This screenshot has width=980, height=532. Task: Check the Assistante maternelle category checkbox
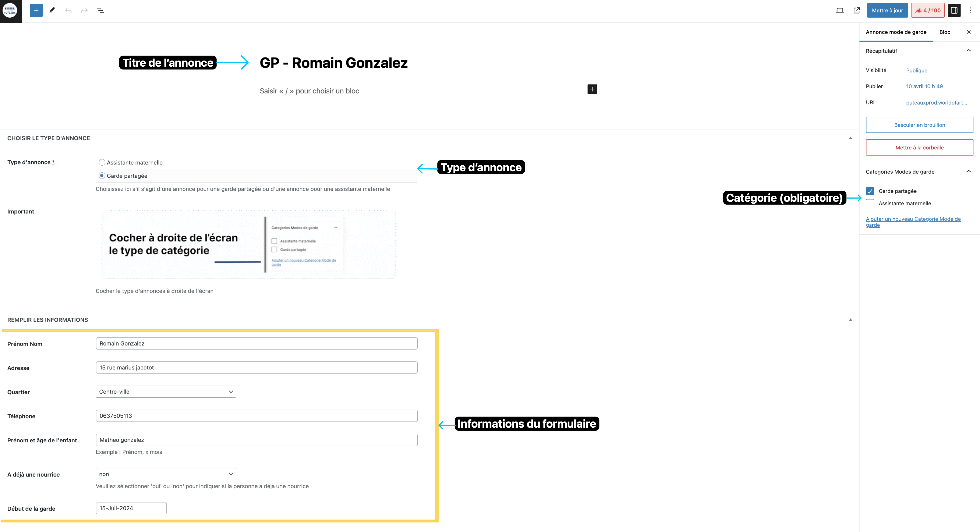point(870,203)
